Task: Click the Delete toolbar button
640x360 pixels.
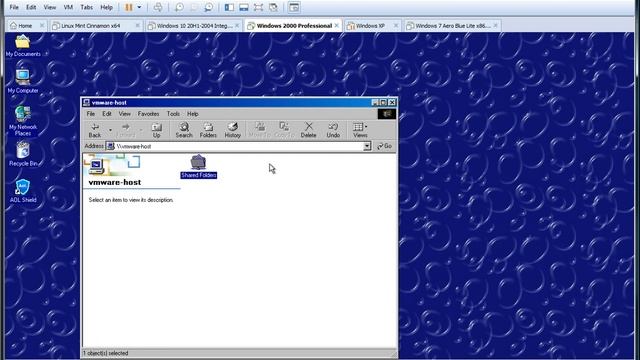Action: click(309, 130)
